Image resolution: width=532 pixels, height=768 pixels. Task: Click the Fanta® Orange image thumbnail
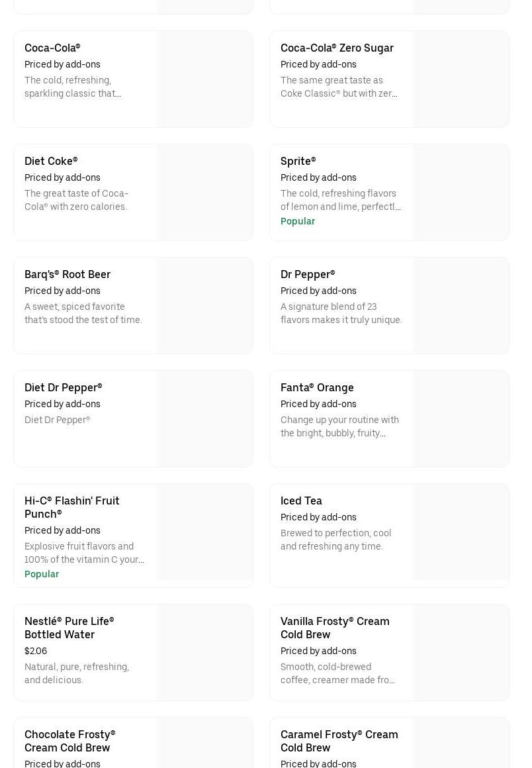point(461,418)
